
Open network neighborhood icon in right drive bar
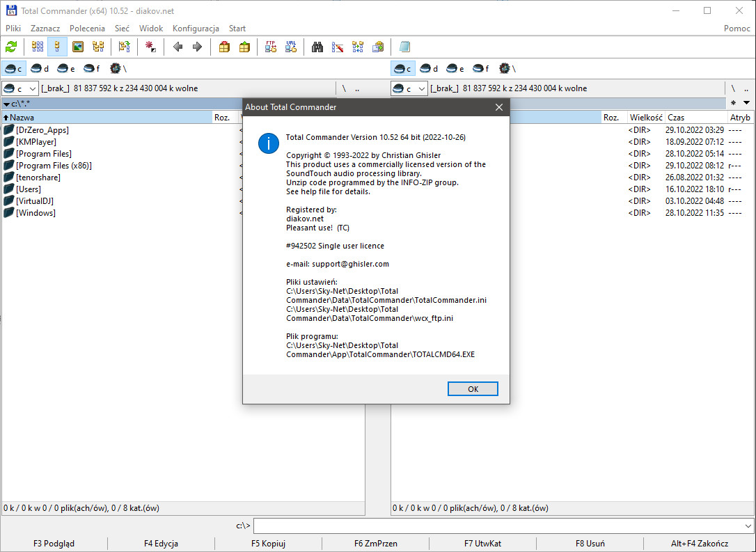(507, 69)
